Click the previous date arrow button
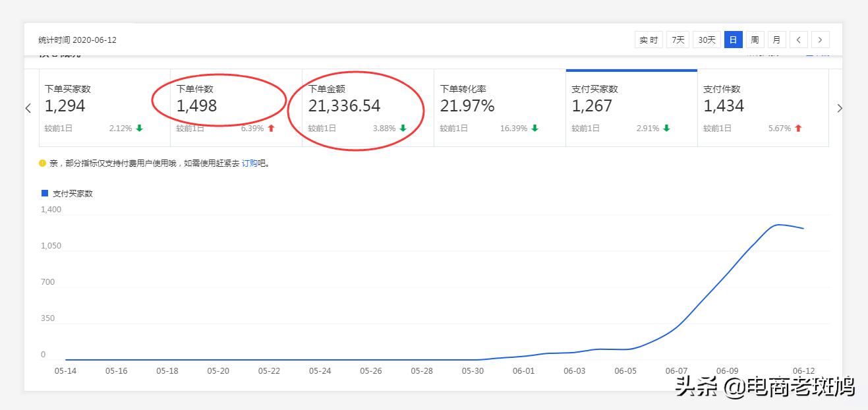Viewport: 868px width, 410px height. pyautogui.click(x=798, y=40)
